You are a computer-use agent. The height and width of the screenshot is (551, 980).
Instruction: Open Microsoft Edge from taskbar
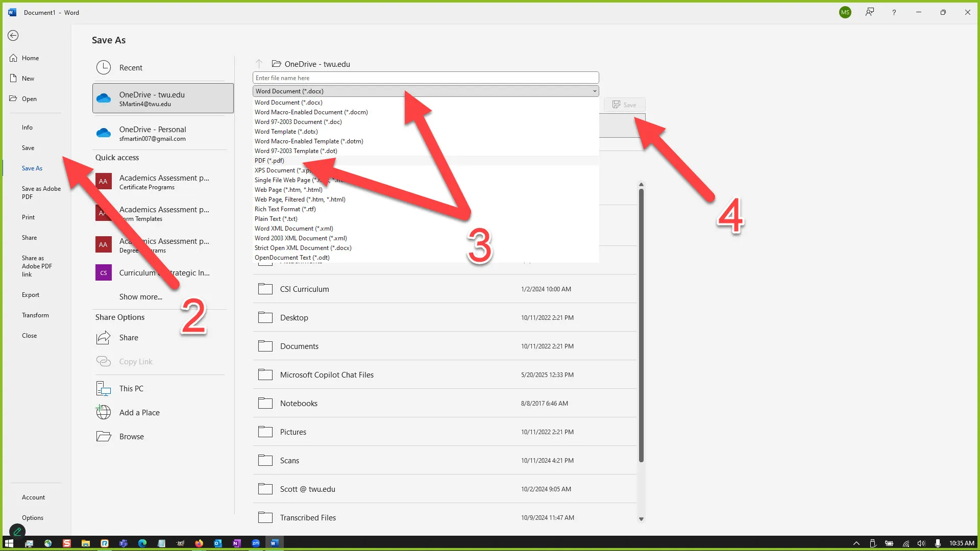tap(142, 543)
